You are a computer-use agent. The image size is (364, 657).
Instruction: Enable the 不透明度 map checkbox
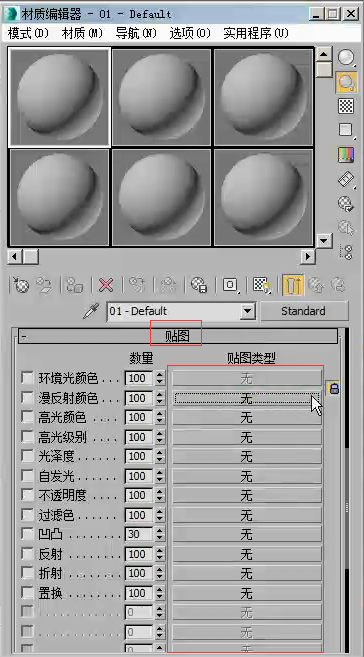tap(27, 495)
